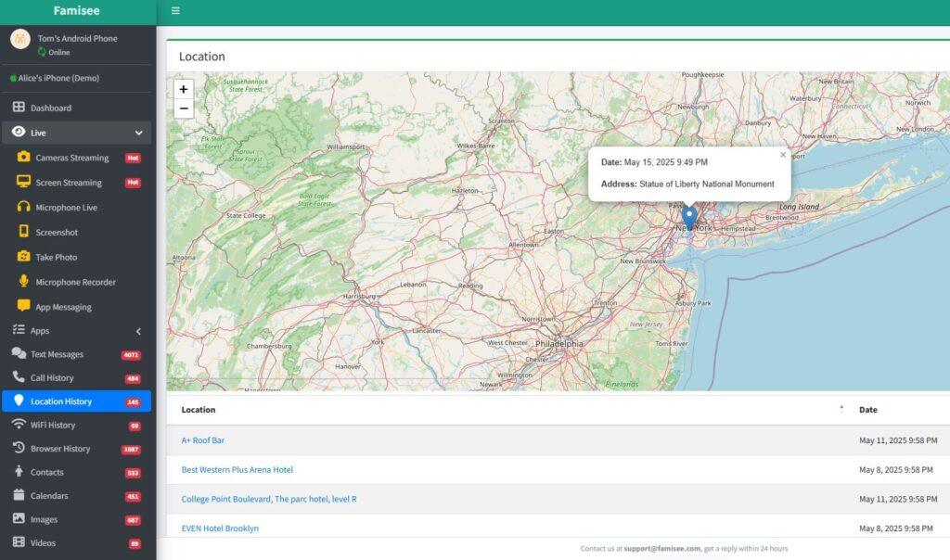
Task: Collapse the Live menu section
Action: click(138, 133)
